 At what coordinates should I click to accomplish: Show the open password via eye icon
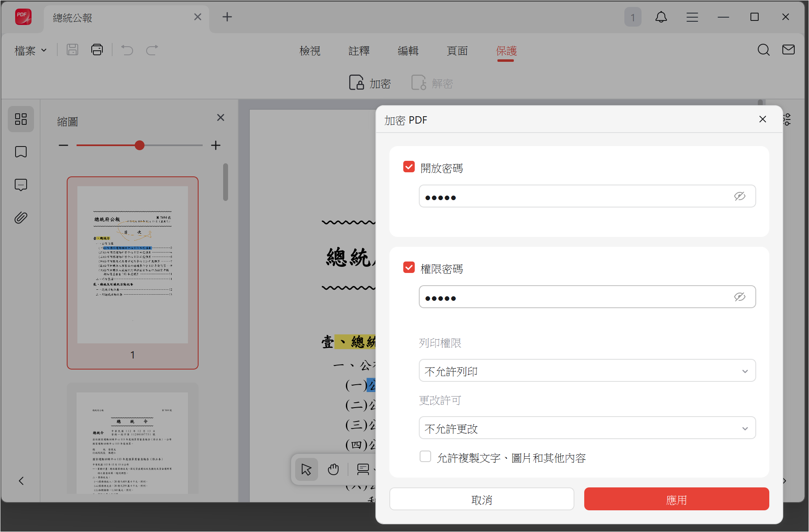(739, 196)
